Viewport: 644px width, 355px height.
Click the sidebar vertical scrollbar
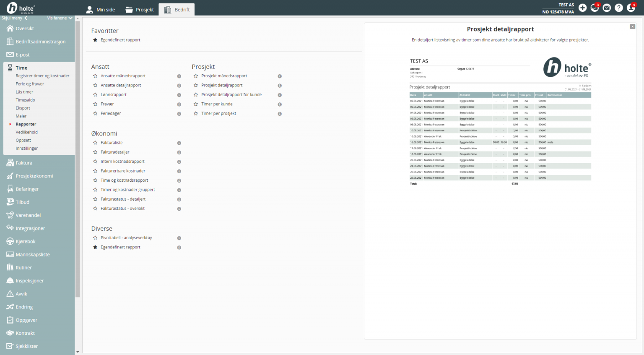(x=78, y=159)
